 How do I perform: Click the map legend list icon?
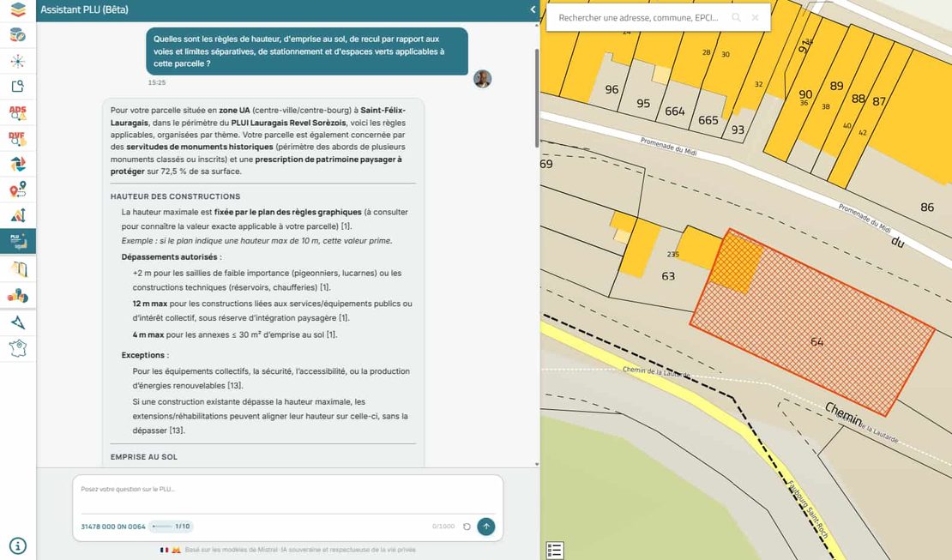click(x=554, y=551)
